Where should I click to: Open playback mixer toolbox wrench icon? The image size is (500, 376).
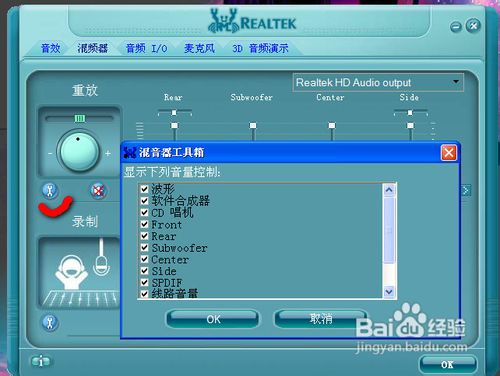pyautogui.click(x=50, y=191)
